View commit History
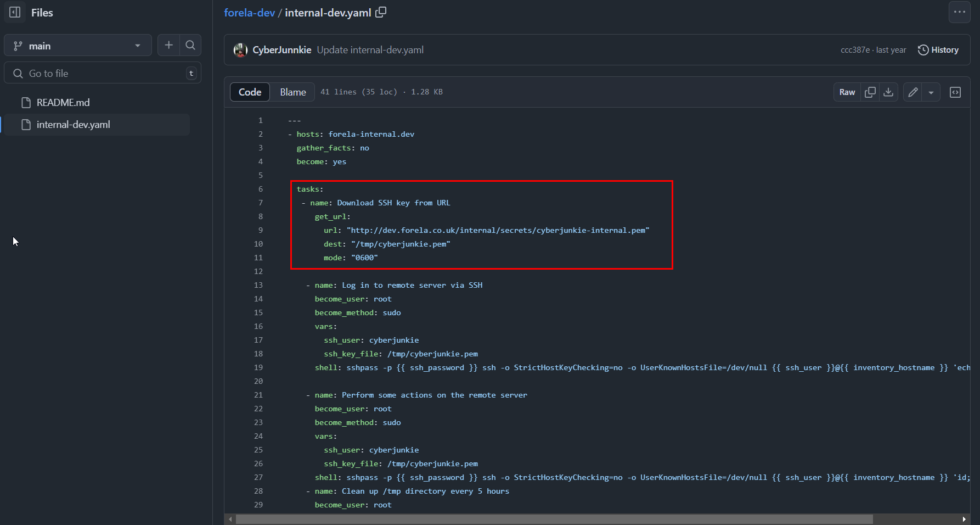 coord(938,50)
